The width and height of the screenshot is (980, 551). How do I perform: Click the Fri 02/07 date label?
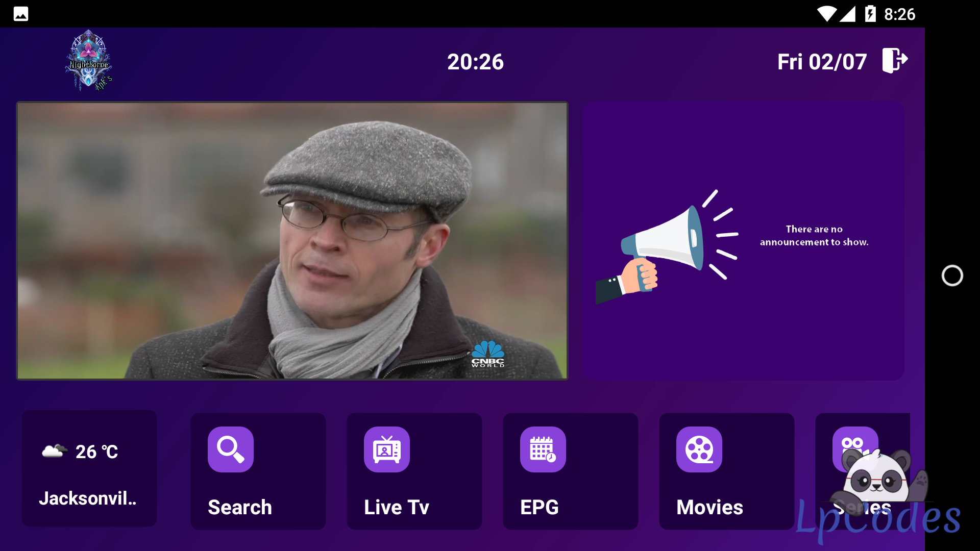[x=822, y=62]
